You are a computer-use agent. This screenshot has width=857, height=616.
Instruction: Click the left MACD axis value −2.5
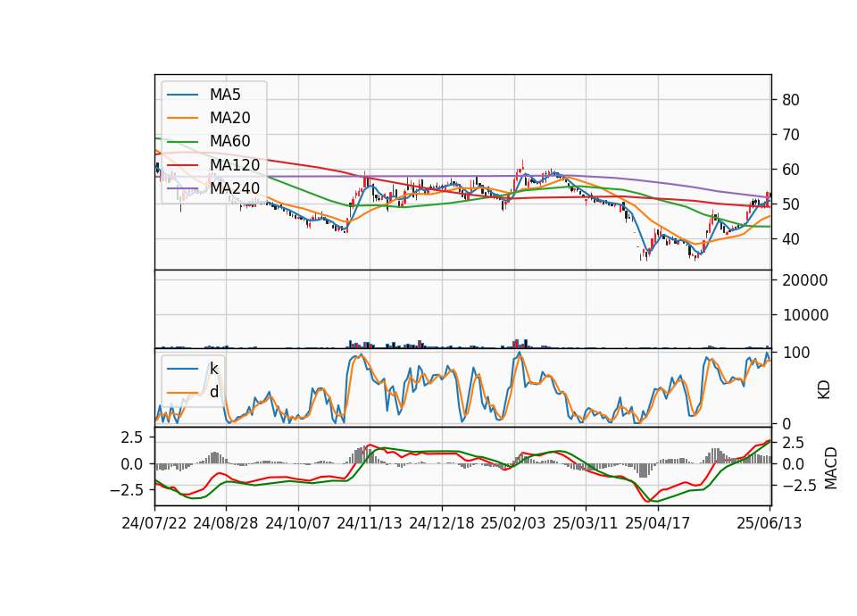126,489
